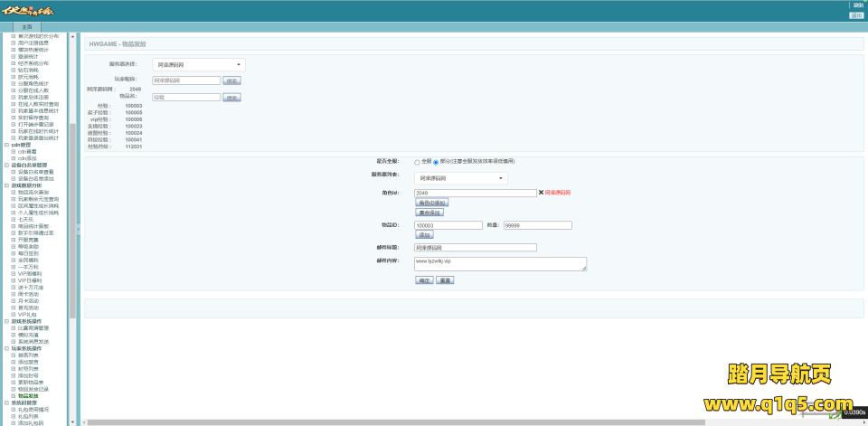Click the black X icon beside role ID

click(x=541, y=193)
